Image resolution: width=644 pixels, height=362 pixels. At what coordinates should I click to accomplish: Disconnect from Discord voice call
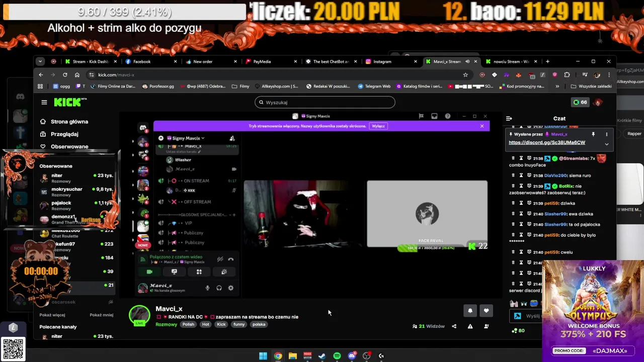coord(231,259)
